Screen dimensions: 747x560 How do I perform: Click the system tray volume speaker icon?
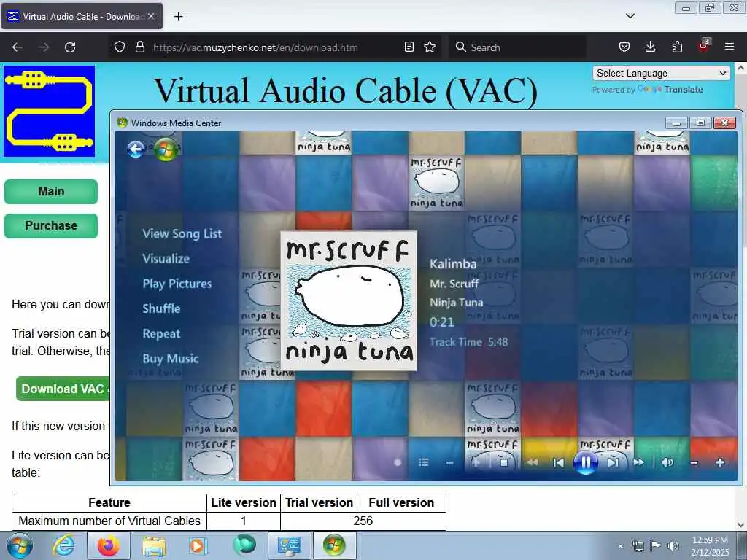673,546
